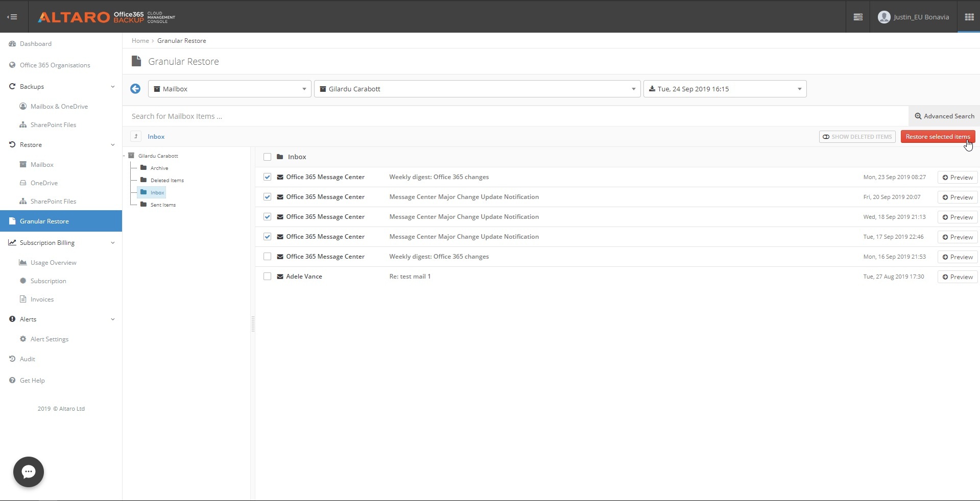Click the task list icon in header

[858, 17]
